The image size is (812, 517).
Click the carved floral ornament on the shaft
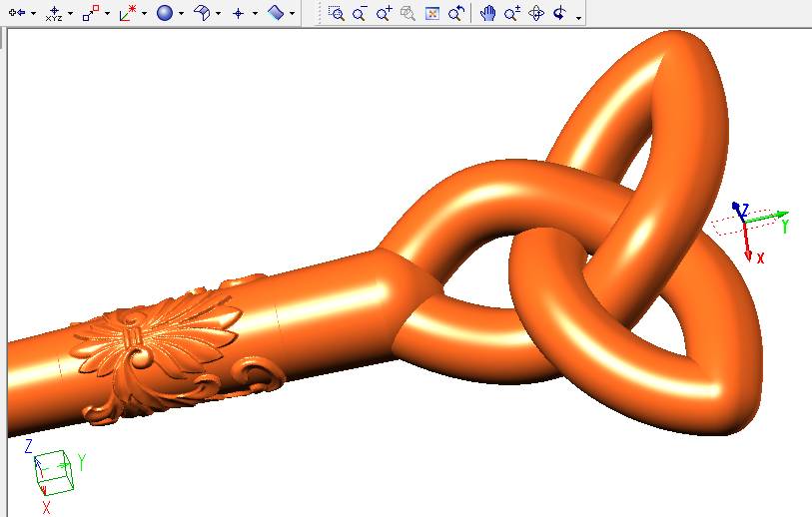click(176, 349)
